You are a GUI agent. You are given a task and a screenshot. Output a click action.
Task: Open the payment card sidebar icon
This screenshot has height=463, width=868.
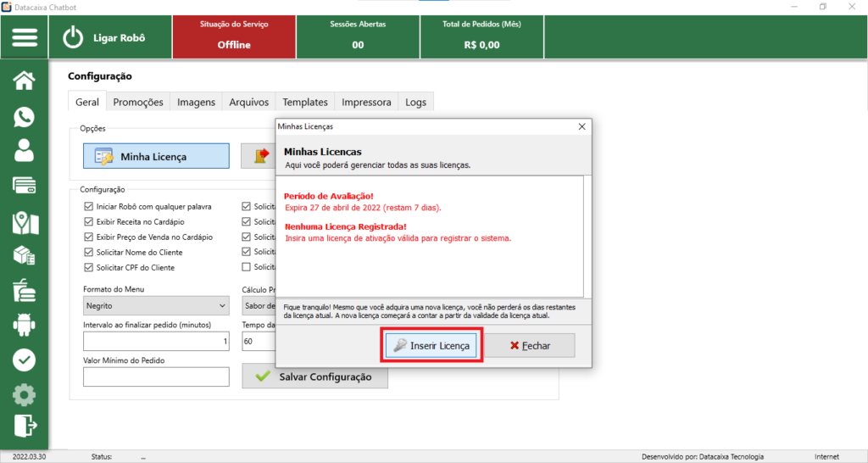coord(25,186)
